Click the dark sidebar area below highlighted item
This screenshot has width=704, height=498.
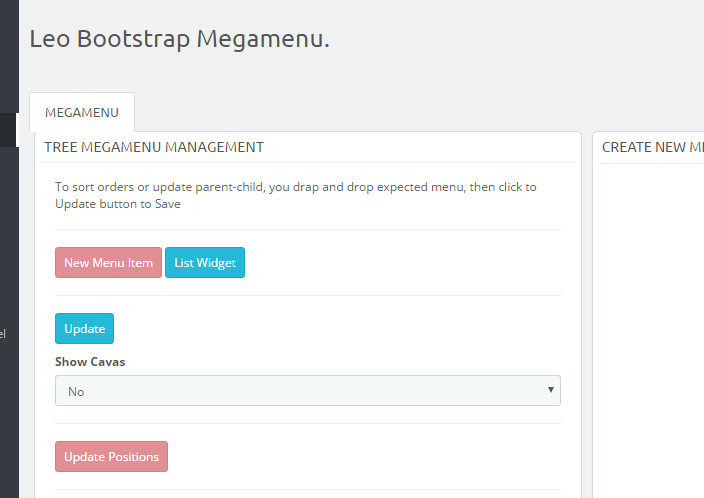pos(8,230)
